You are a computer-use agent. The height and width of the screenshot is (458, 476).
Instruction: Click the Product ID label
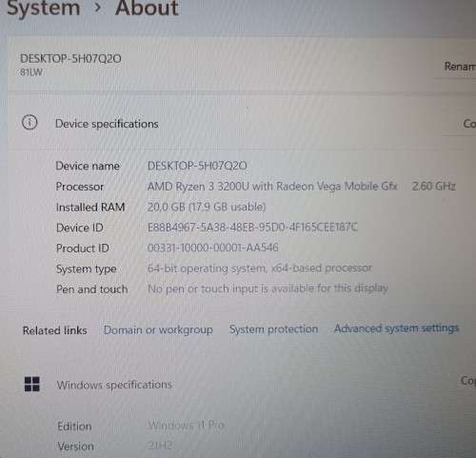pyautogui.click(x=83, y=248)
